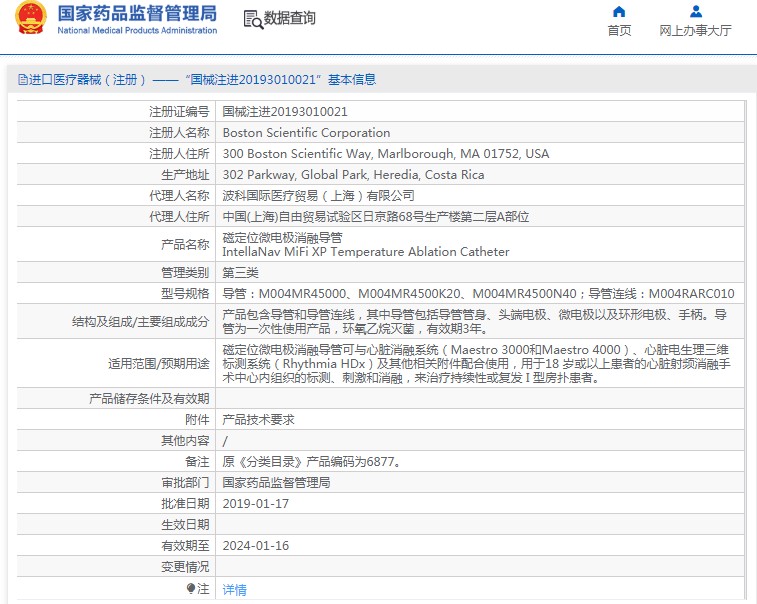757x604 pixels.
Task: Go to 首页 text link
Action: [619, 30]
